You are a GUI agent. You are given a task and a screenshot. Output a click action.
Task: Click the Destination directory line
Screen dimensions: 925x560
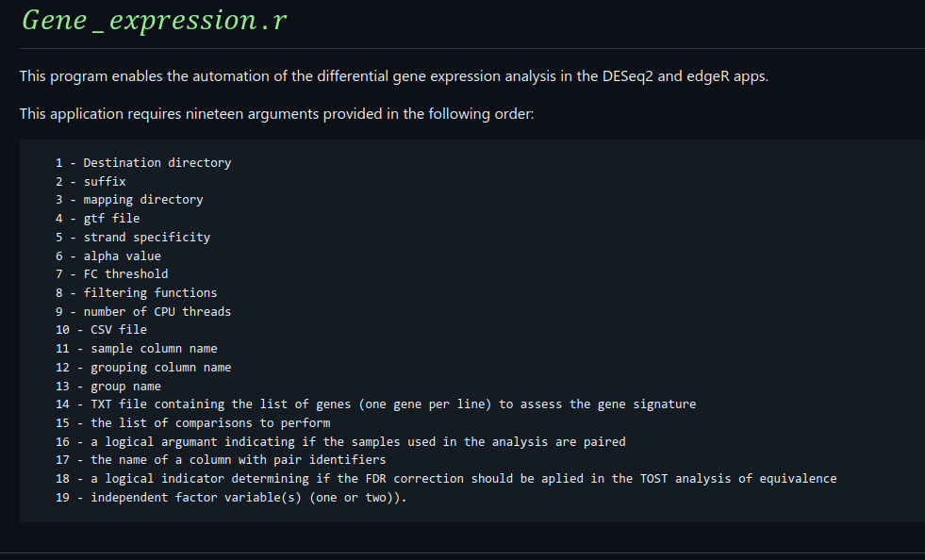point(143,162)
